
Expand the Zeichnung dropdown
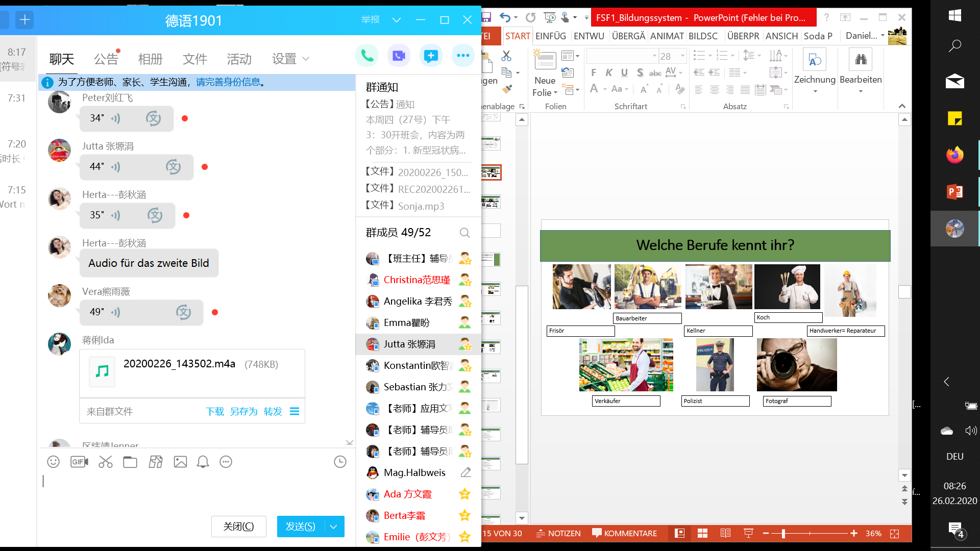click(x=815, y=91)
